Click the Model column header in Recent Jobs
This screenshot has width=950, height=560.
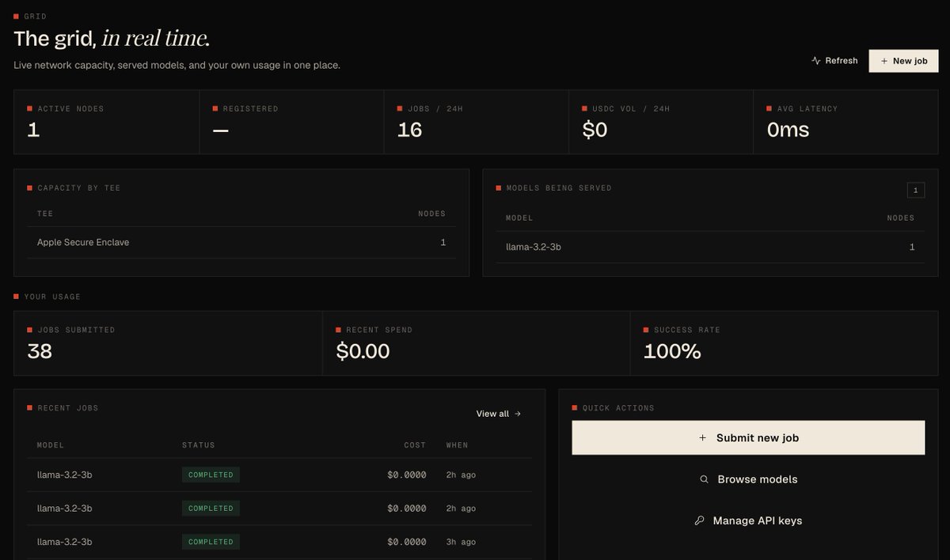51,445
